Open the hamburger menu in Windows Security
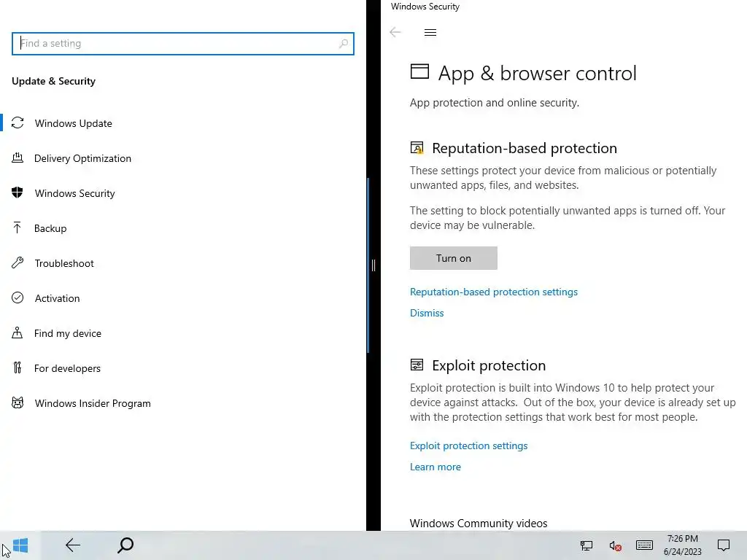747x560 pixels. coord(430,32)
